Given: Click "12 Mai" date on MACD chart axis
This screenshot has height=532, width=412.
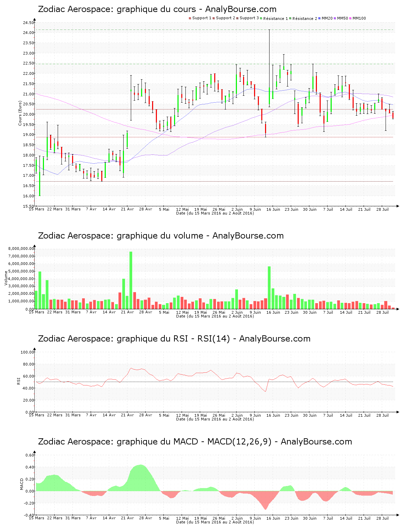Looking at the screenshot, I should (x=182, y=518).
